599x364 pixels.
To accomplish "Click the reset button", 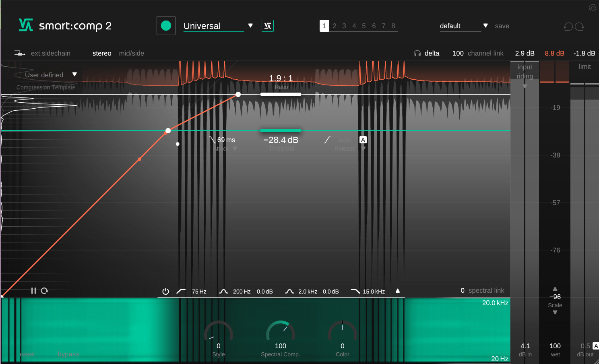I will (x=27, y=354).
